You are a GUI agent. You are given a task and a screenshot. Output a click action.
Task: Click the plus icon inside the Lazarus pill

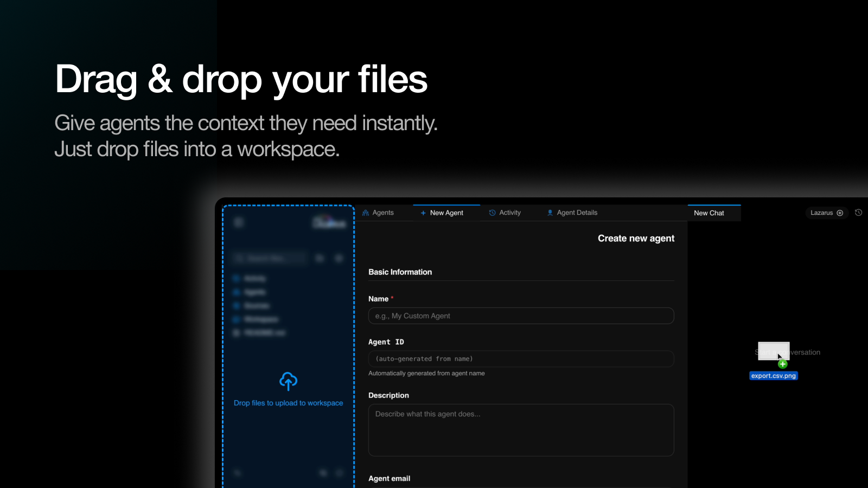[839, 213]
